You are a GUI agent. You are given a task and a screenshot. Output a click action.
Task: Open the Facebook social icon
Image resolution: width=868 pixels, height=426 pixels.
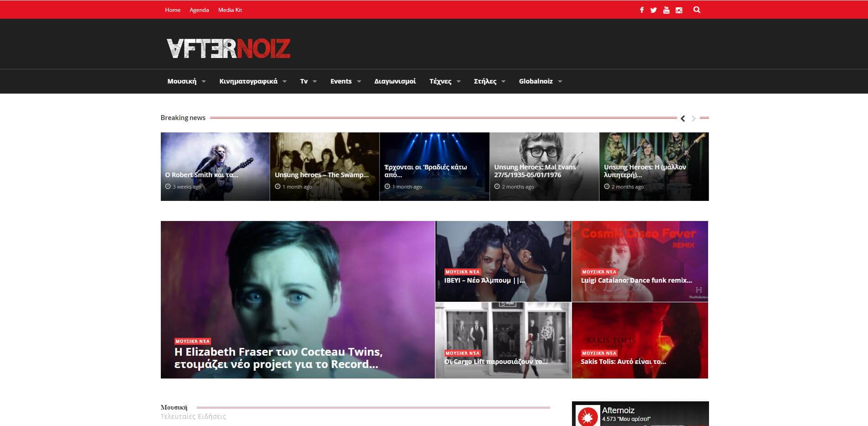coord(641,10)
